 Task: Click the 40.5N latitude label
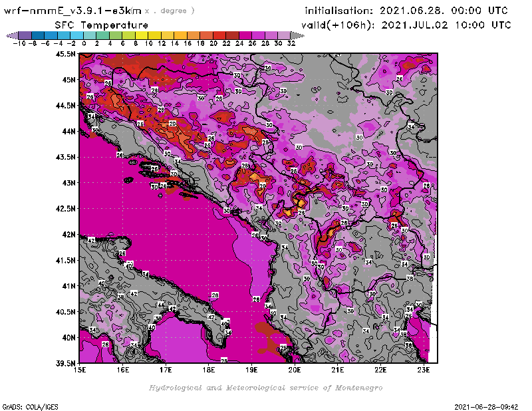66,312
